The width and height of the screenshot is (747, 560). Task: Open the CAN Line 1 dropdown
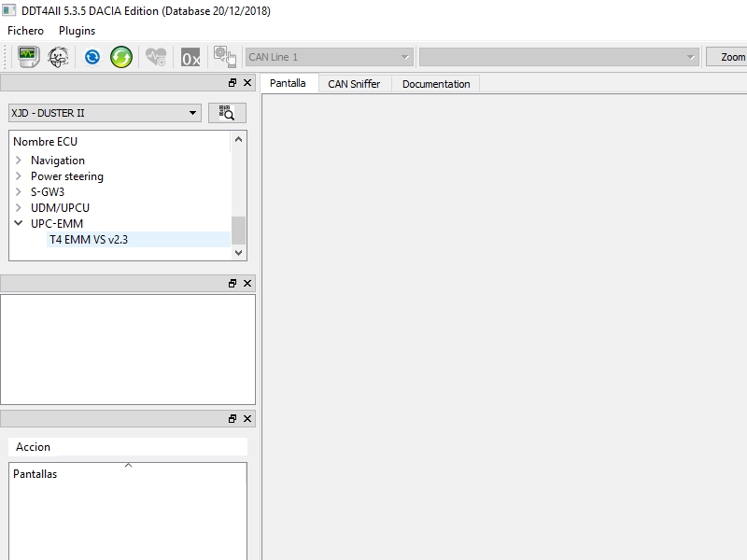(x=329, y=57)
